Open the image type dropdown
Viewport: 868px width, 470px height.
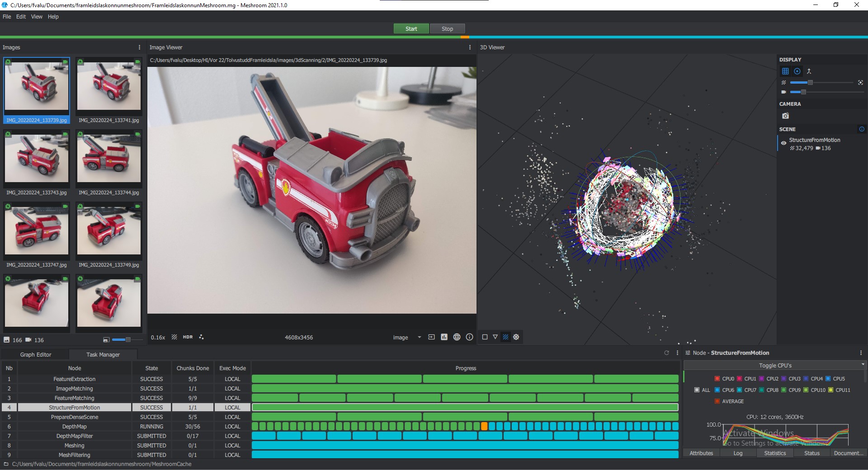click(407, 337)
